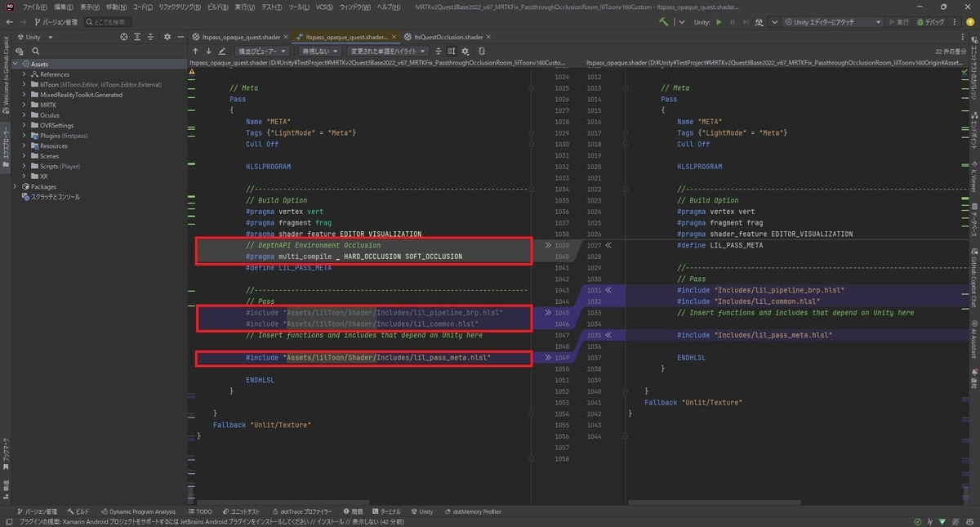Click the Run (実行) button in the toolbar

[x=899, y=22]
